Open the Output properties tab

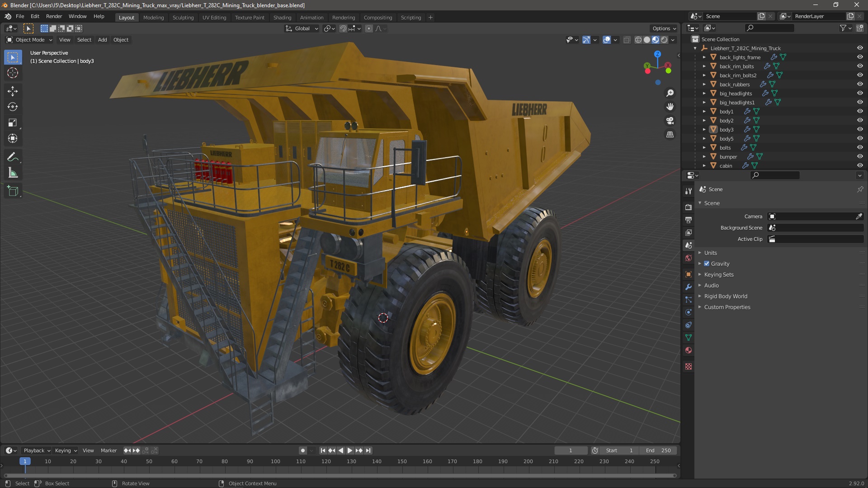point(689,220)
